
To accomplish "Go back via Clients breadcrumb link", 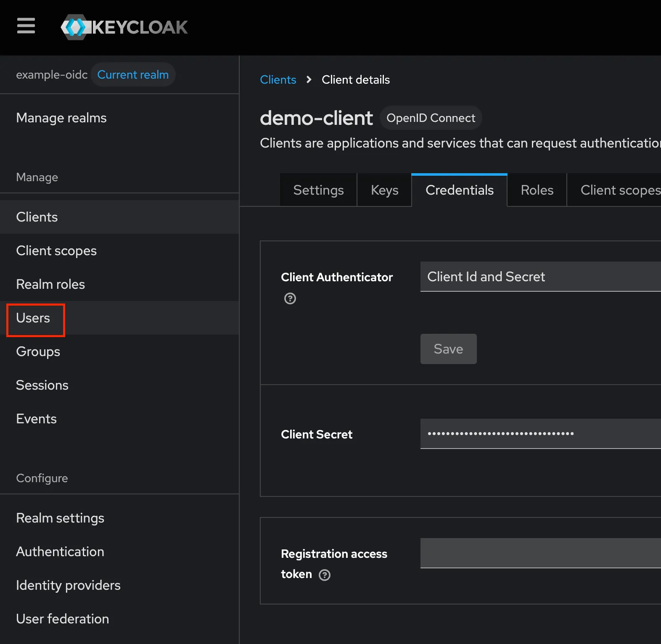I will [278, 79].
